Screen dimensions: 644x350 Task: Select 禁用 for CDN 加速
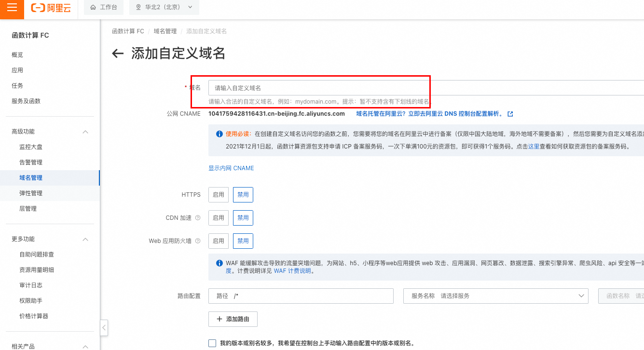click(243, 218)
